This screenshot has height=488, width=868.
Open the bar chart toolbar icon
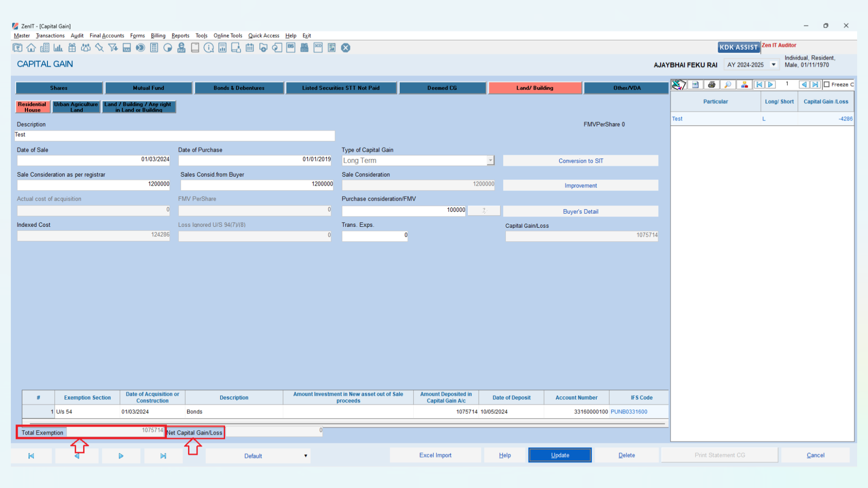58,47
